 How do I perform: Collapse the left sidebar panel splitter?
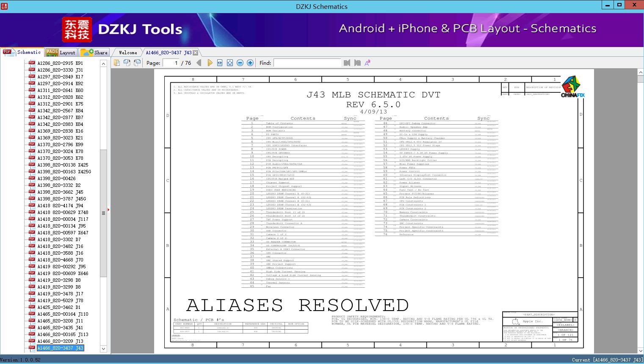click(x=109, y=209)
